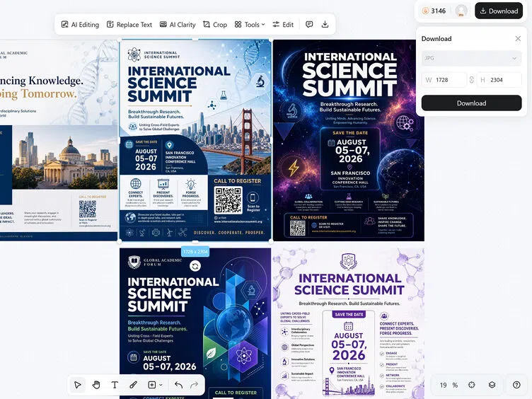532x399 pixels.
Task: Open the layers panel icon
Action: coord(492,385)
